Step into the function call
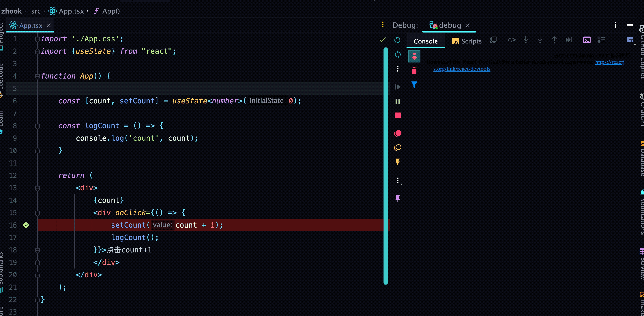The width and height of the screenshot is (644, 316). coord(526,40)
